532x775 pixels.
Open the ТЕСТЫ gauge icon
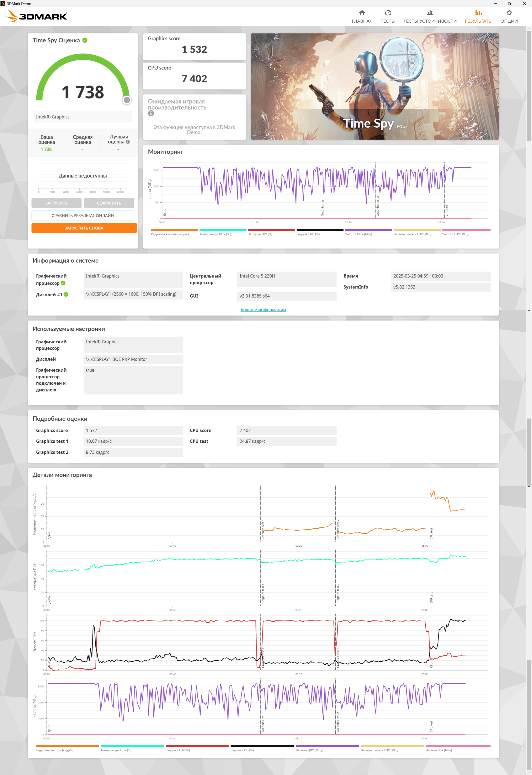[388, 13]
